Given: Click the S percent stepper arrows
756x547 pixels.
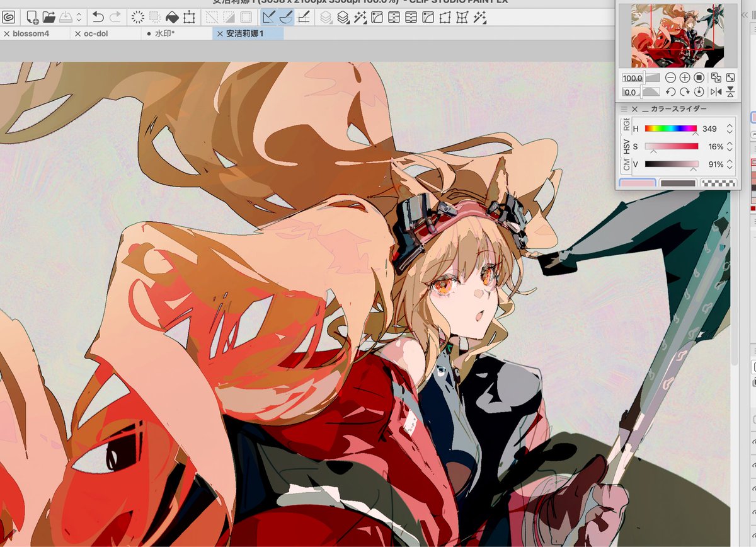Looking at the screenshot, I should (730, 146).
